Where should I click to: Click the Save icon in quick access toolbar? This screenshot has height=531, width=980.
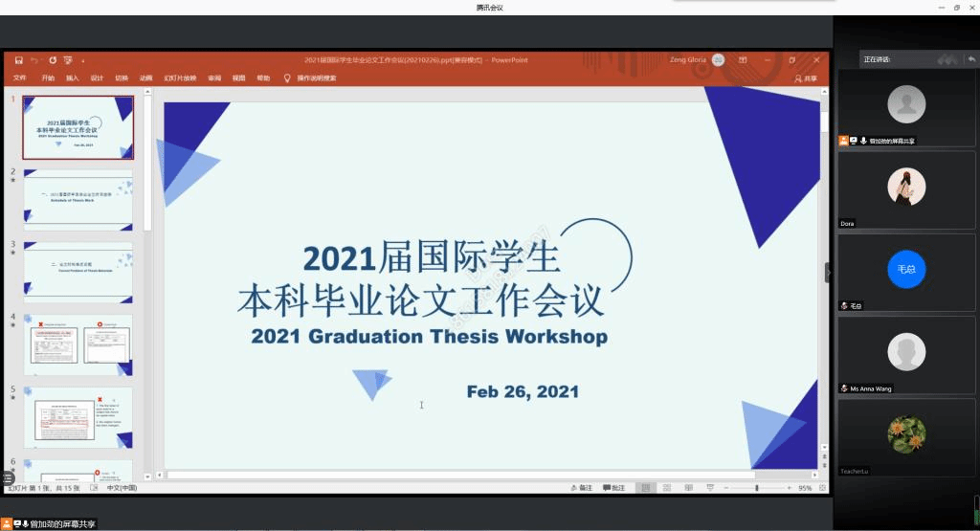[18, 60]
